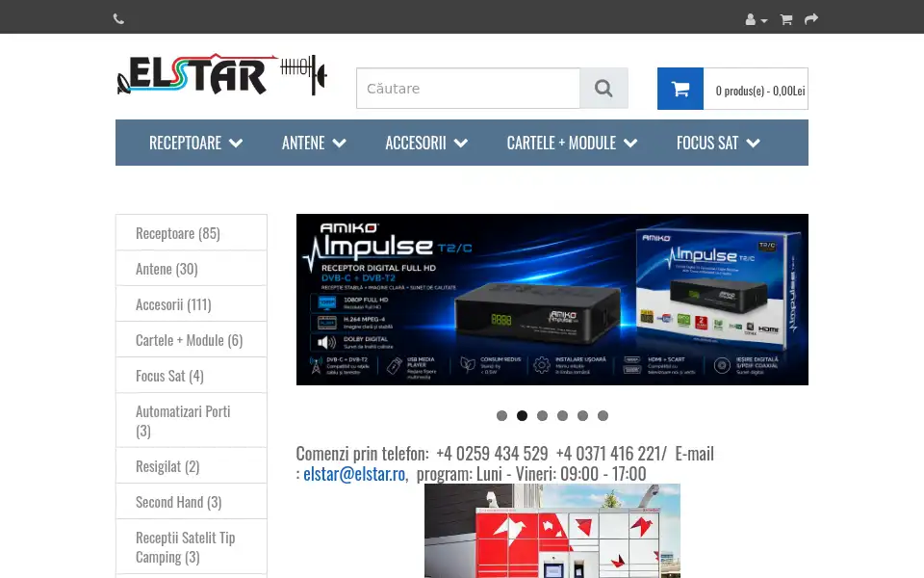
Task: Select Automatizari Porti (3) category
Action: click(192, 421)
